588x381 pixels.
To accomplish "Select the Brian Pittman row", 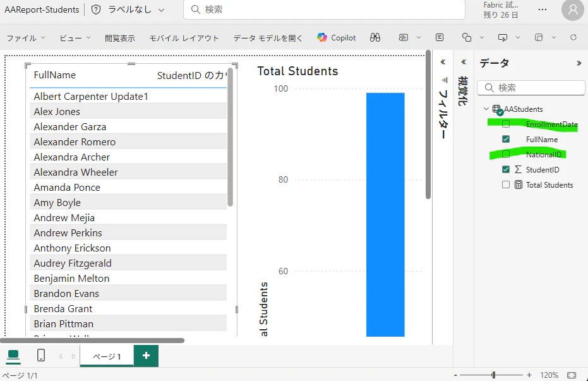I will tap(128, 324).
